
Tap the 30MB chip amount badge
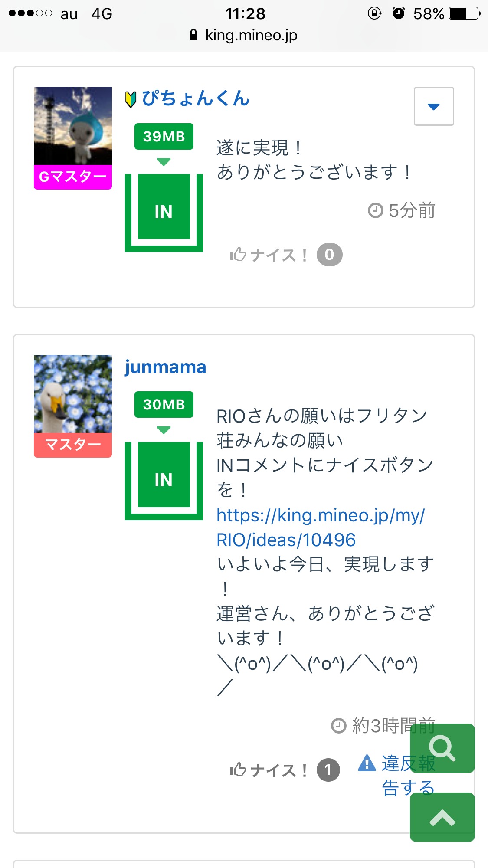coord(164,405)
